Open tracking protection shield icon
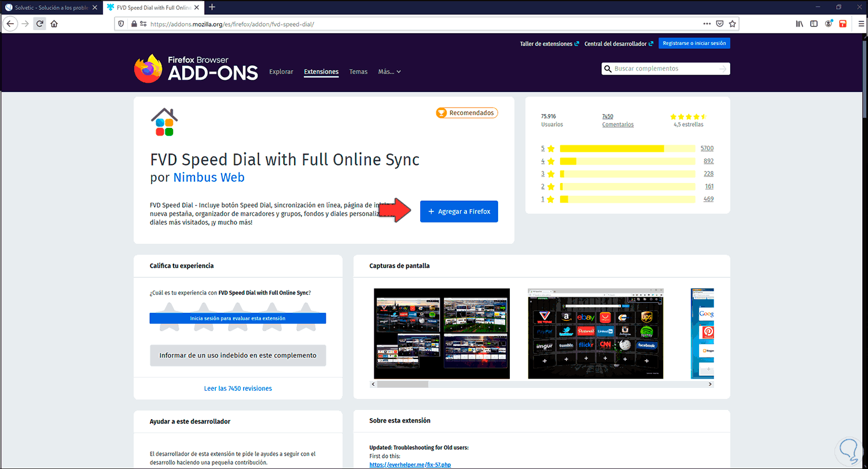Viewport: 868px width, 469px height. [121, 24]
